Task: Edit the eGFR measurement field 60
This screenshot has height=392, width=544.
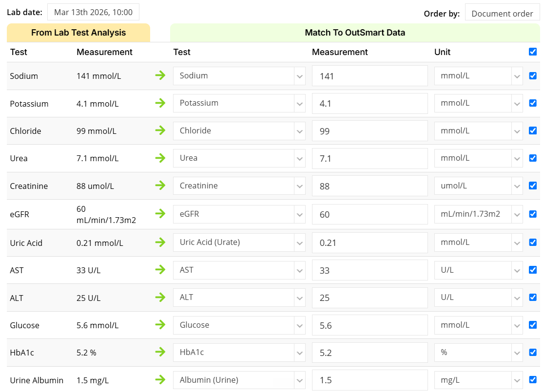Action: [x=370, y=214]
